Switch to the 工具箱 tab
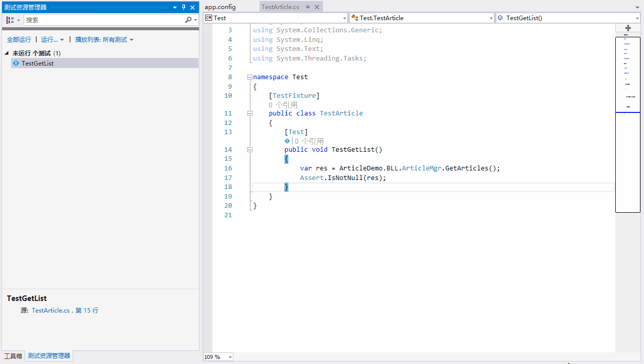 pos(13,356)
